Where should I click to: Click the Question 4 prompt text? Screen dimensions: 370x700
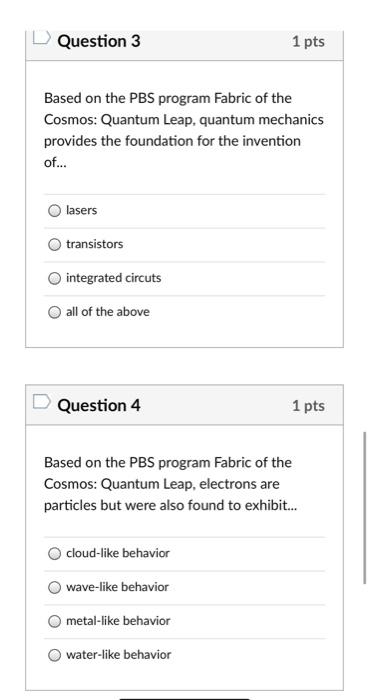[x=170, y=484]
